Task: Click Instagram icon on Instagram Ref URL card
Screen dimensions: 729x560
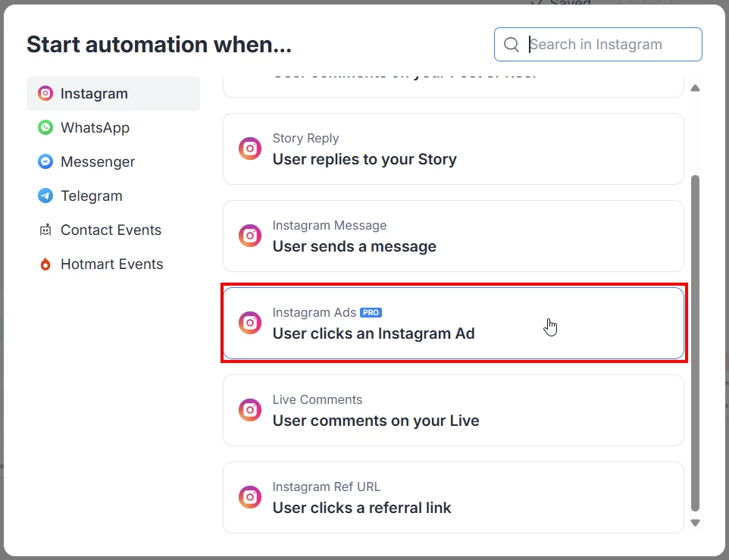Action: tap(250, 497)
